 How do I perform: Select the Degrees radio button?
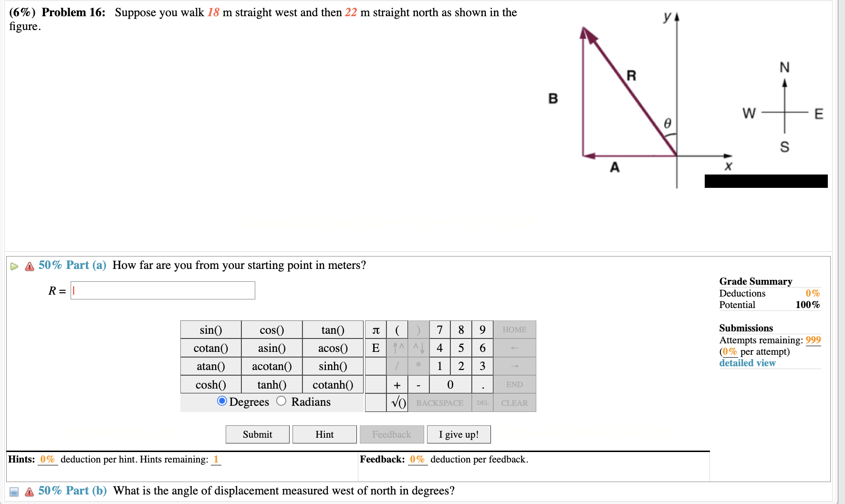222,401
